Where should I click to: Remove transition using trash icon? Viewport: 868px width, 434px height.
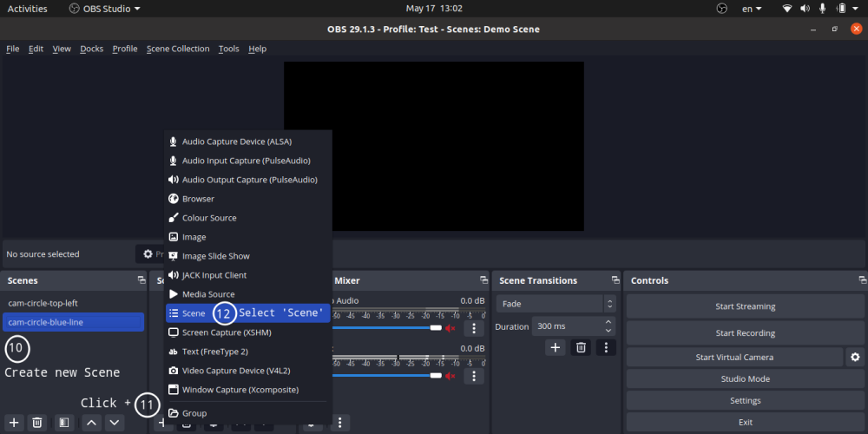tap(581, 348)
